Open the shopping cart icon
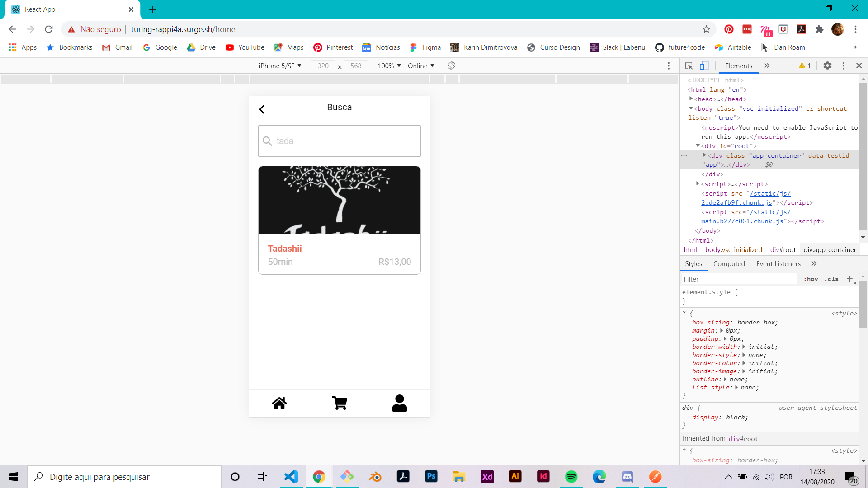 [340, 403]
